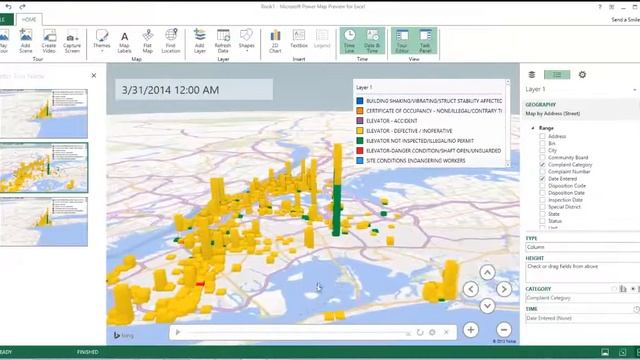Click the timeline slider track

[297, 333]
